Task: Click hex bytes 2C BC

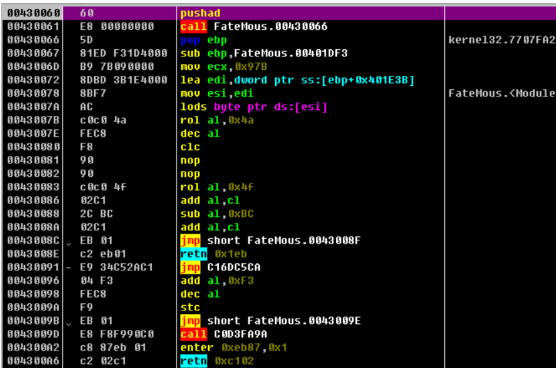Action: 96,214
